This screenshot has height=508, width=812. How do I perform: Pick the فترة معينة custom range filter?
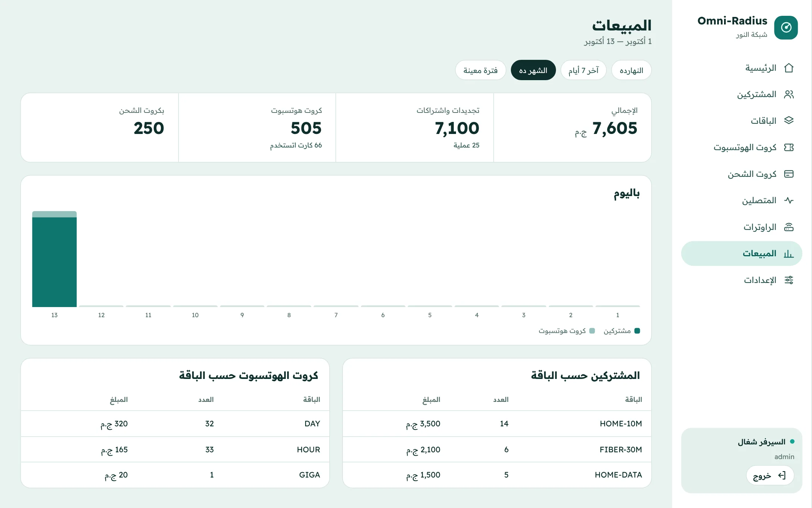[x=480, y=70]
